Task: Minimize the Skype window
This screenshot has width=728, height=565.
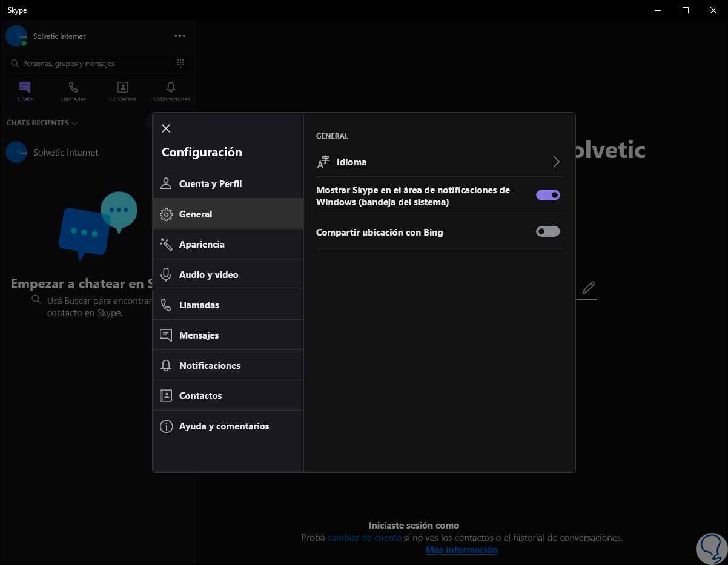Action: click(x=658, y=10)
